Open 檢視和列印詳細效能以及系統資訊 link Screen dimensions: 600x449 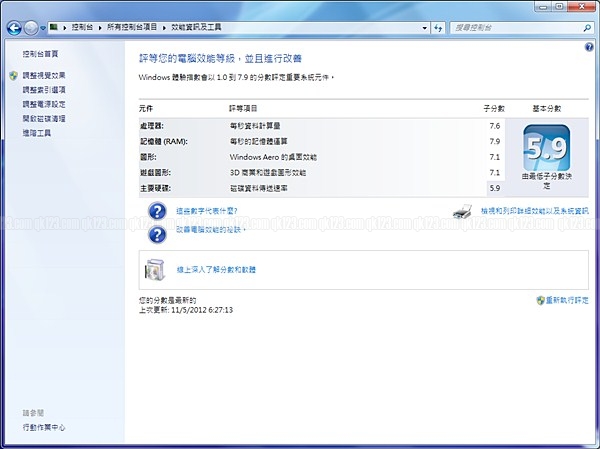click(x=535, y=211)
